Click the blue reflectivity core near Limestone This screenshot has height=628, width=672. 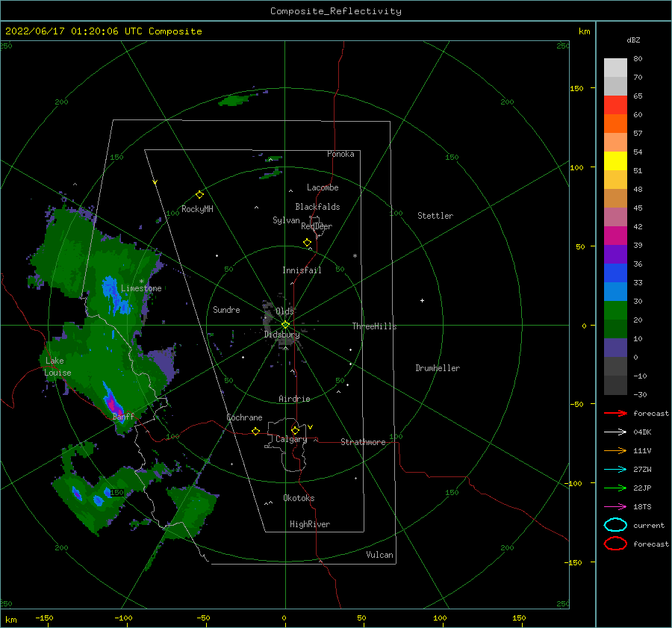(114, 296)
